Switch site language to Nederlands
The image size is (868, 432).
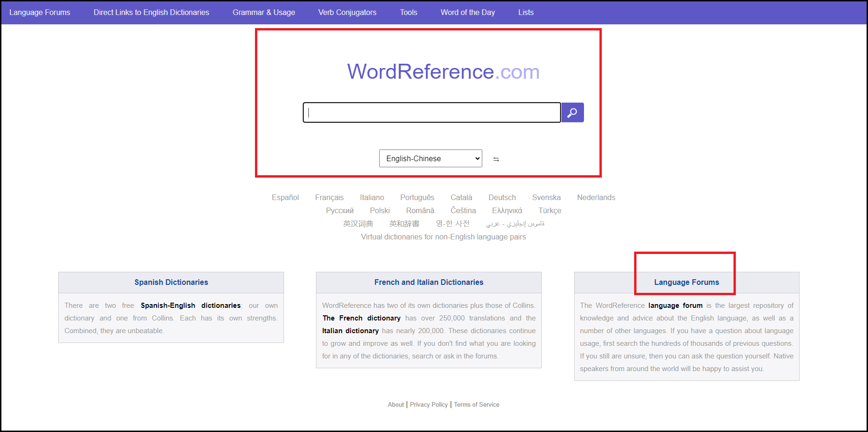pyautogui.click(x=596, y=197)
